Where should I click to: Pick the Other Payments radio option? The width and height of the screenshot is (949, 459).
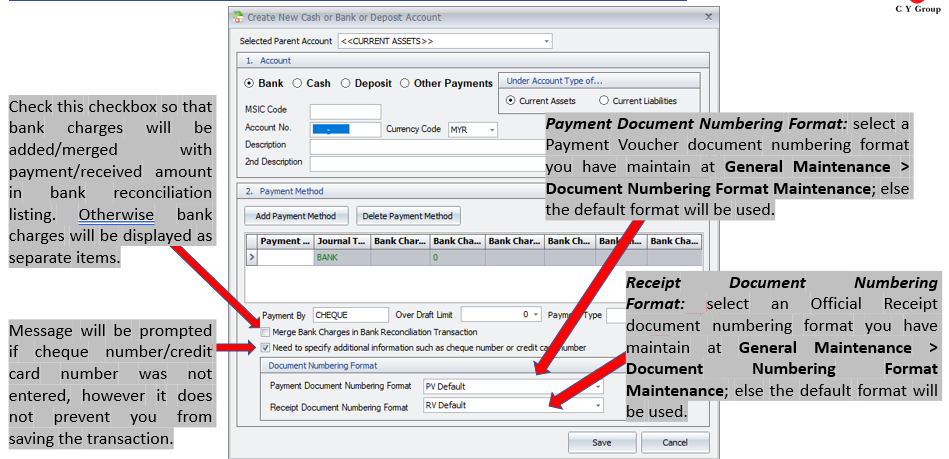point(406,84)
